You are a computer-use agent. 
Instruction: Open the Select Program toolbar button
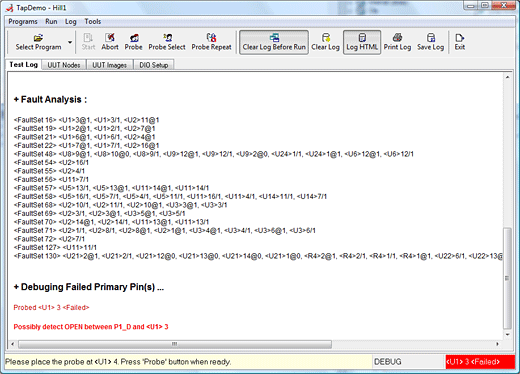(38, 42)
